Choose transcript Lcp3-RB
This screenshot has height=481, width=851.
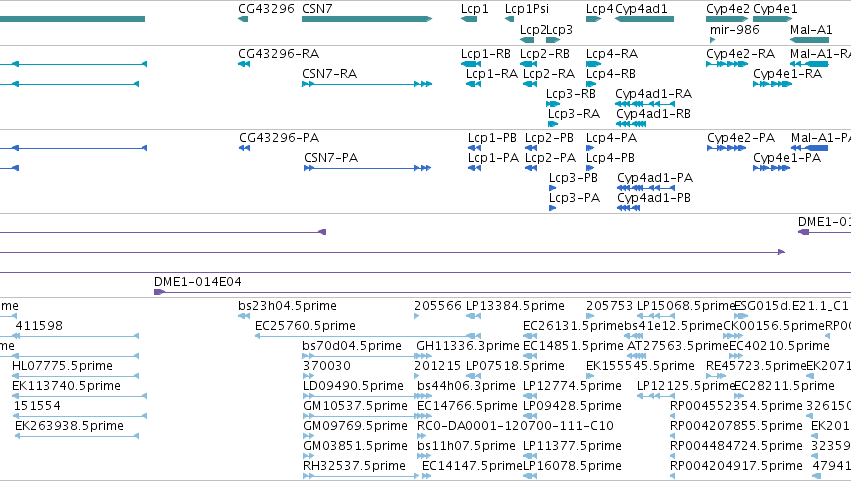point(571,94)
